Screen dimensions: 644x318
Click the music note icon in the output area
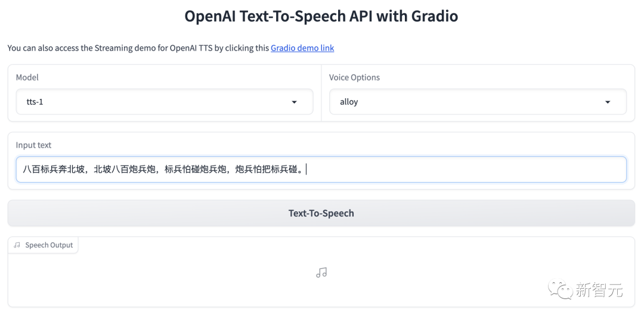pyautogui.click(x=321, y=273)
